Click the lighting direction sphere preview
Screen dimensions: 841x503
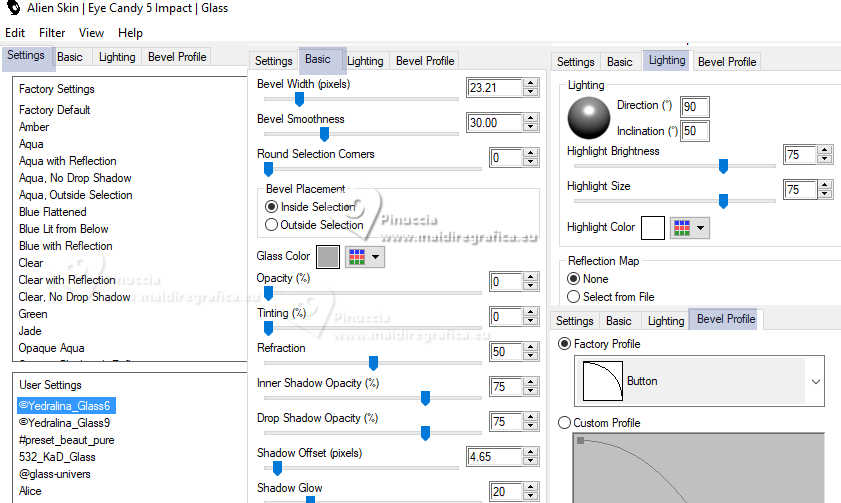[588, 117]
